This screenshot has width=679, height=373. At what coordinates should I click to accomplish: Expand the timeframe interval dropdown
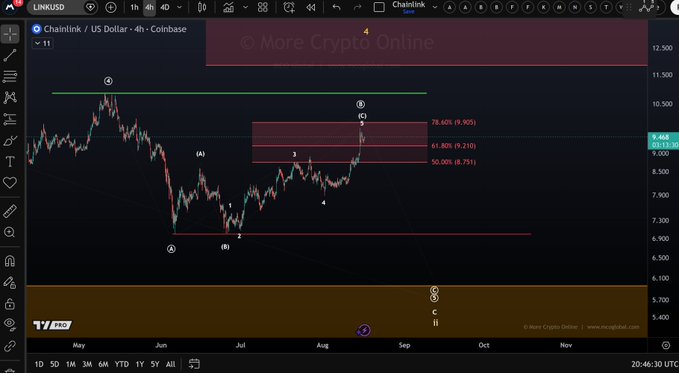(x=179, y=7)
